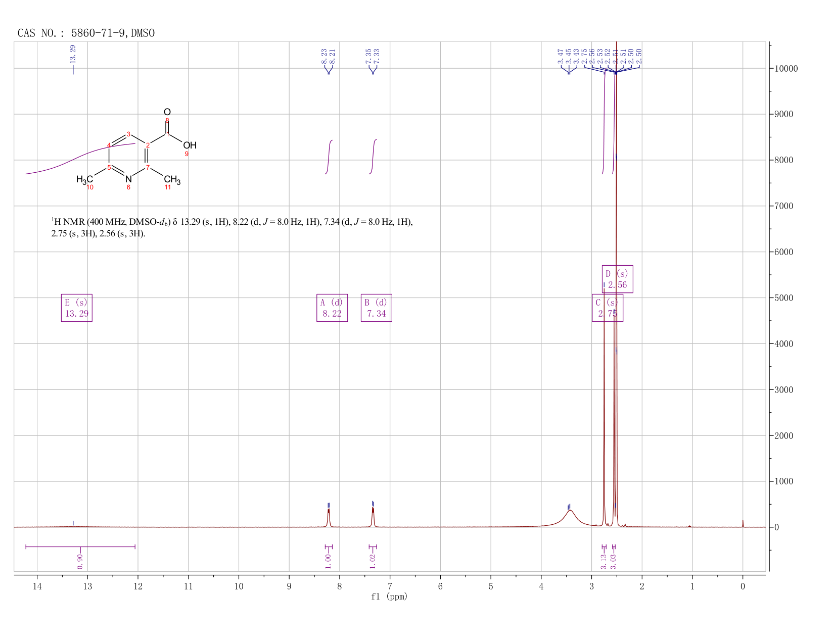
Task: Click the integral curve above the 8.22 peak
Action: pyautogui.click(x=329, y=157)
